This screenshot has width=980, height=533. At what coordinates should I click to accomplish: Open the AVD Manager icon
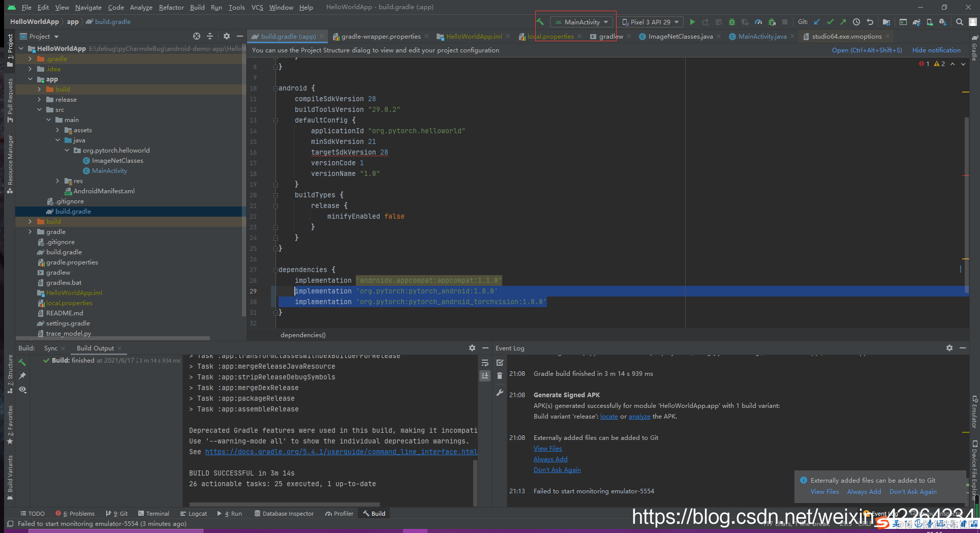click(930, 22)
